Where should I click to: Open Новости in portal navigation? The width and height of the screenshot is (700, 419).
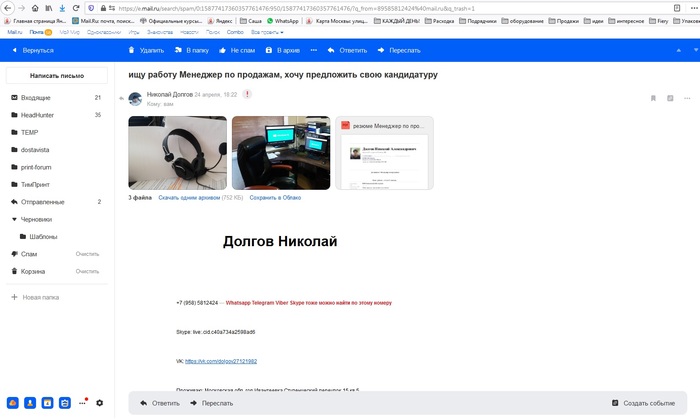189,32
